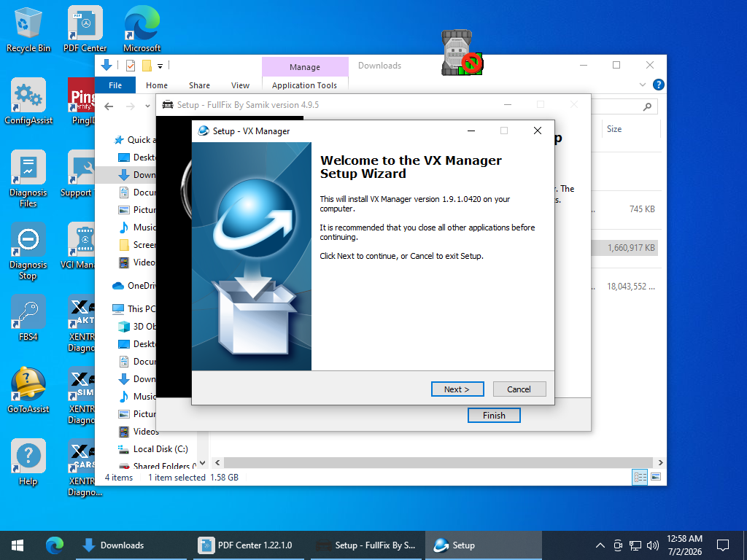This screenshot has height=560, width=747.
Task: Click the horizontal scrollbar left arrow
Action: click(x=217, y=462)
